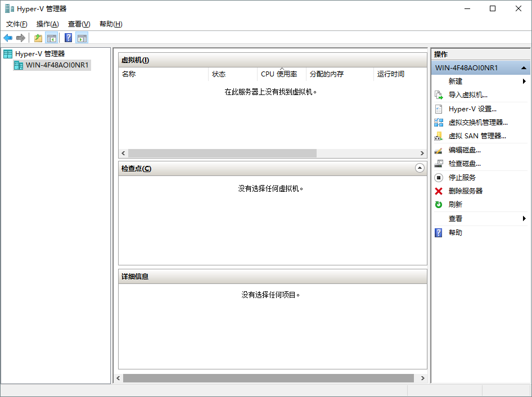Open 虚拟交换机管理器... action
Image resolution: width=532 pixels, height=397 pixels.
click(478, 123)
